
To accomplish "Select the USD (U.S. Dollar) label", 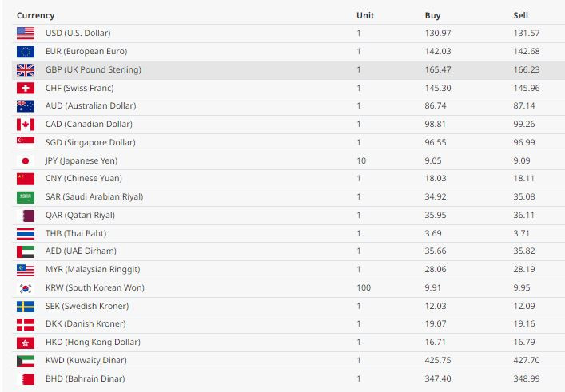I will [x=78, y=33].
